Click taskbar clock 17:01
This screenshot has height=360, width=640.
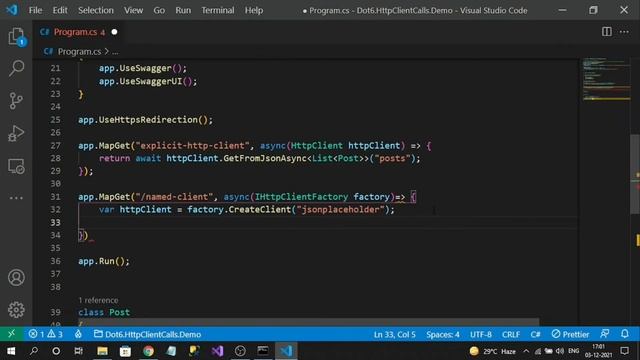click(598, 351)
